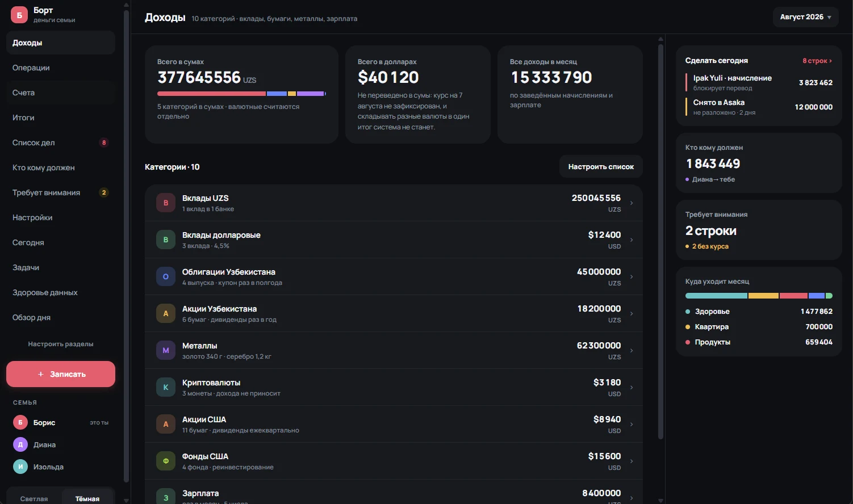The image size is (853, 504).
Task: Click the Фонды США category icon
Action: [x=166, y=461]
